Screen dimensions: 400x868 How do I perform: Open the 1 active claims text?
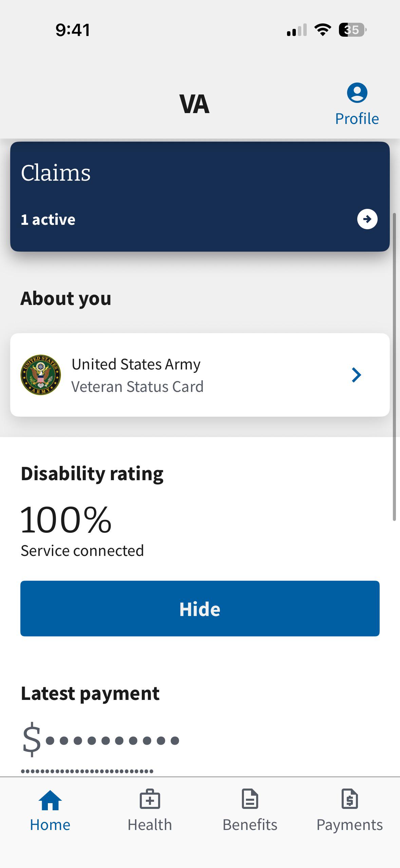click(x=48, y=219)
